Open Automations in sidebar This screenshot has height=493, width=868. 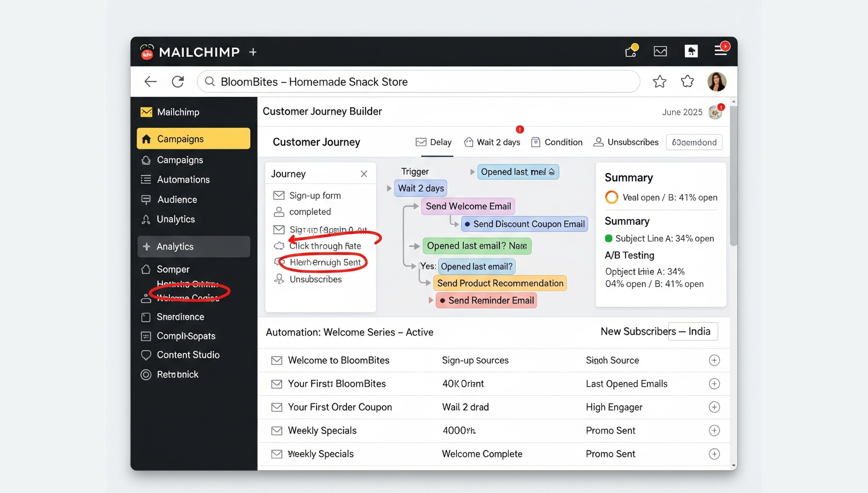183,180
